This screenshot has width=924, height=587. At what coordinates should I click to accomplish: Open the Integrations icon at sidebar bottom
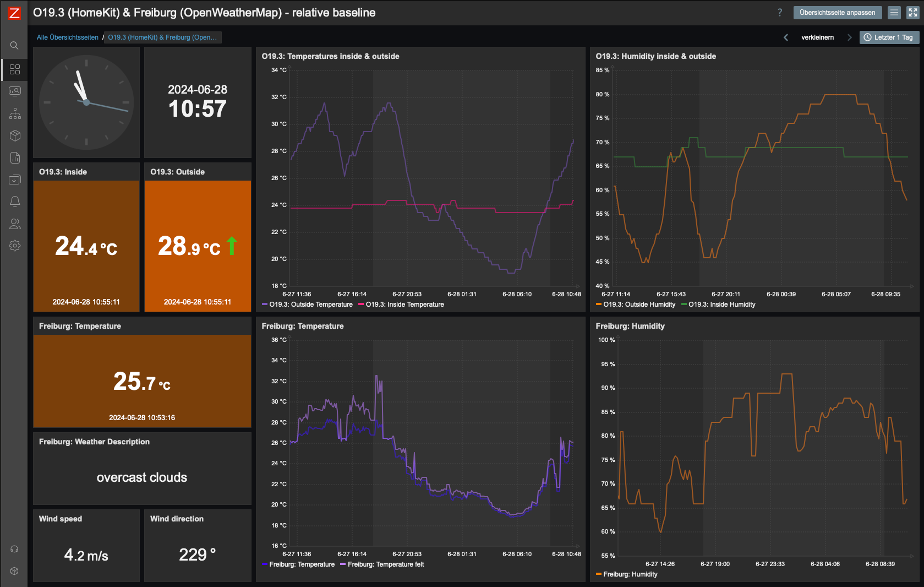(14, 571)
